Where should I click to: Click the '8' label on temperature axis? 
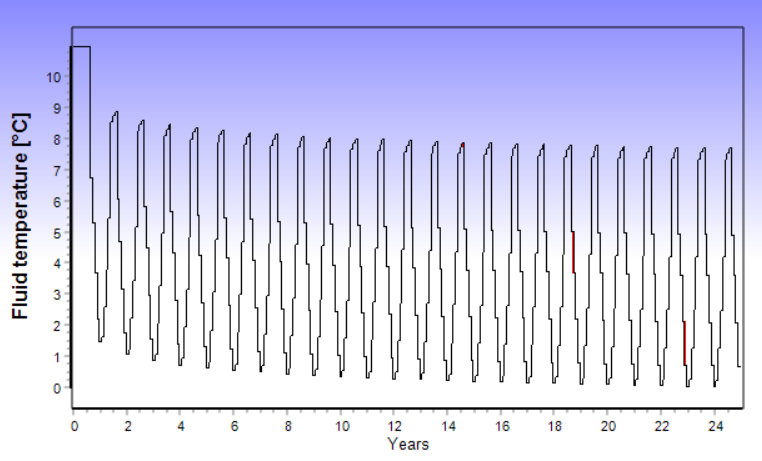[x=57, y=139]
